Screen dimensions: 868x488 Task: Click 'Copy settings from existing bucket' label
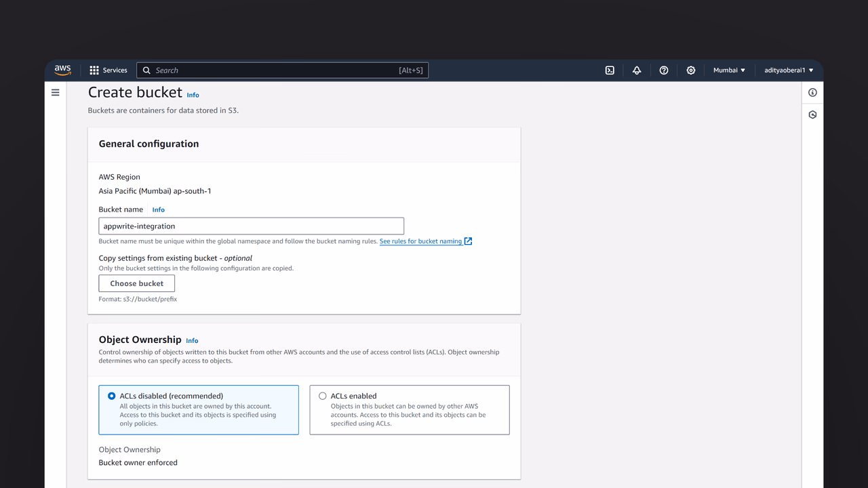pos(176,258)
